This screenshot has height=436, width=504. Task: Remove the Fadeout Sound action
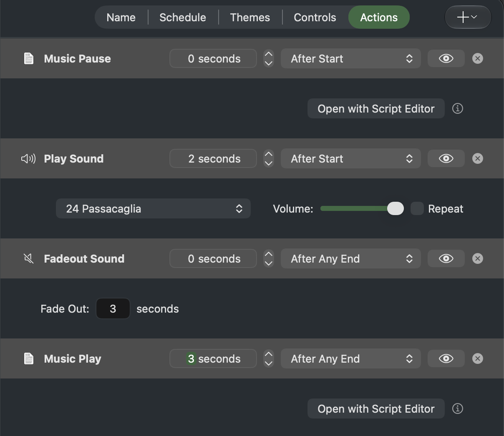click(x=478, y=258)
